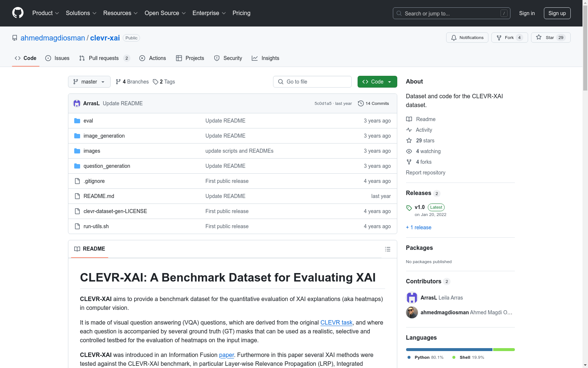Open the ahmedmagdiosman profile link
Screen dimensions: 588x368
tap(53, 38)
